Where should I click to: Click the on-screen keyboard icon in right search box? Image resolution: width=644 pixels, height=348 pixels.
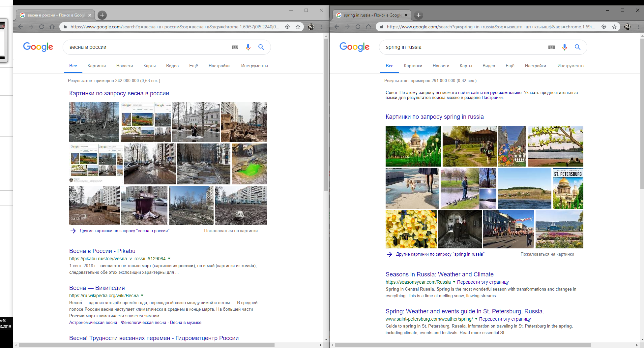(551, 47)
